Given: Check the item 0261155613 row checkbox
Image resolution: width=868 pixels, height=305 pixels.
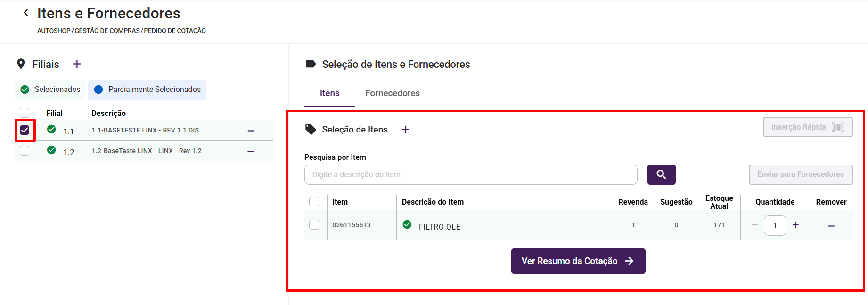Looking at the screenshot, I should 314,224.
